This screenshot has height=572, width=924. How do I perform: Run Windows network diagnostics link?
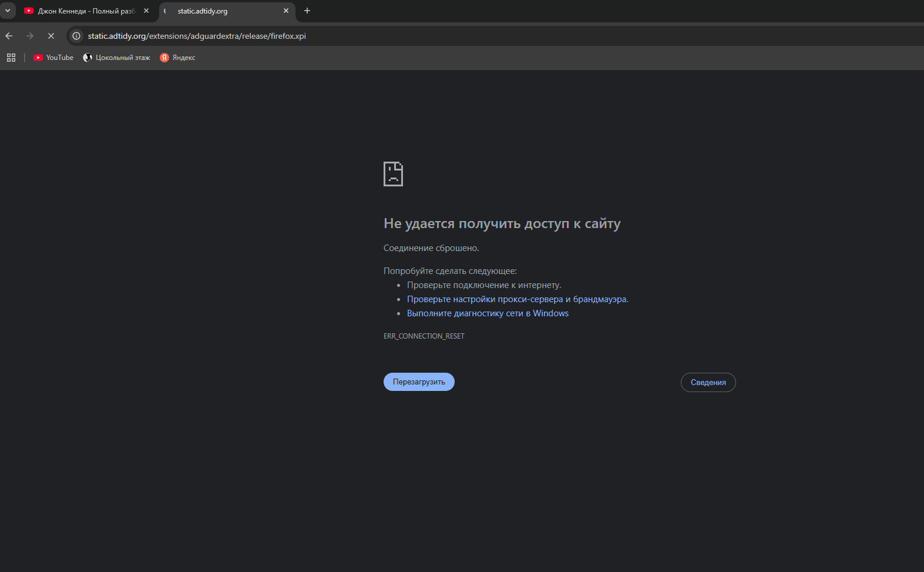pyautogui.click(x=488, y=313)
